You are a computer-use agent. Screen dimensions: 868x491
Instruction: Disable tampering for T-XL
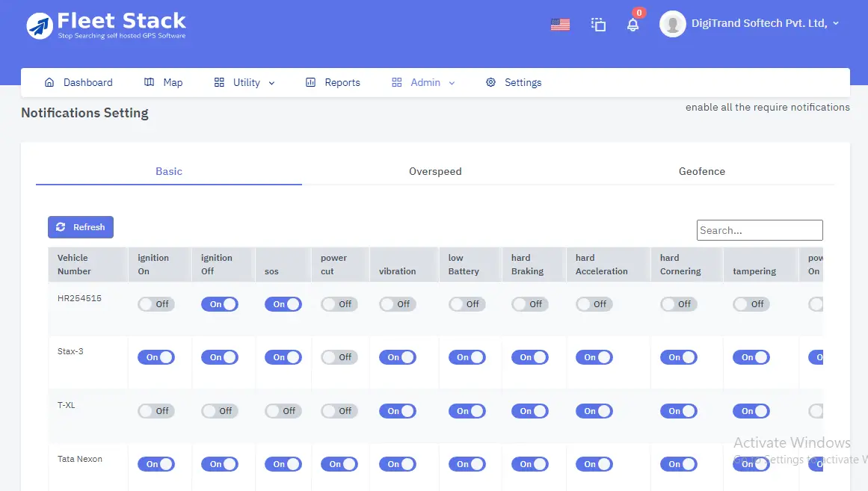(x=752, y=411)
